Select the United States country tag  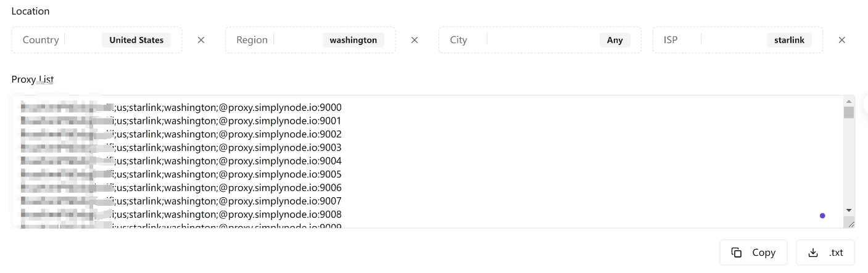pos(136,40)
